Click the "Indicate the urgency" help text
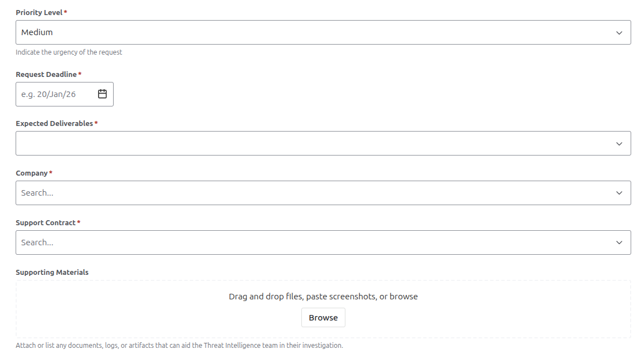Image resolution: width=644 pixels, height=359 pixels. (x=69, y=52)
